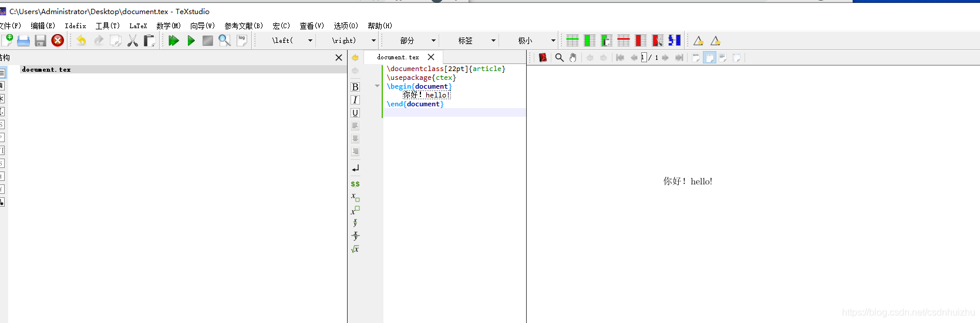This screenshot has width=980, height=323.
Task: Open the 工具(T) menu
Action: 107,26
